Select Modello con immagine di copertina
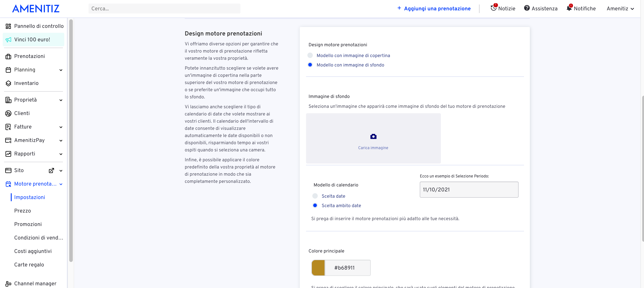This screenshot has height=288, width=644. tap(310, 55)
